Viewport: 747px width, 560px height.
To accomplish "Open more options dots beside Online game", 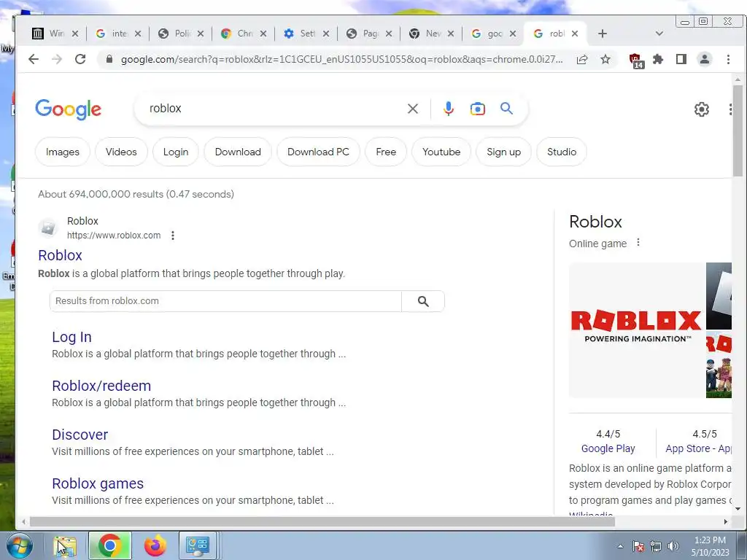I will tap(638, 242).
